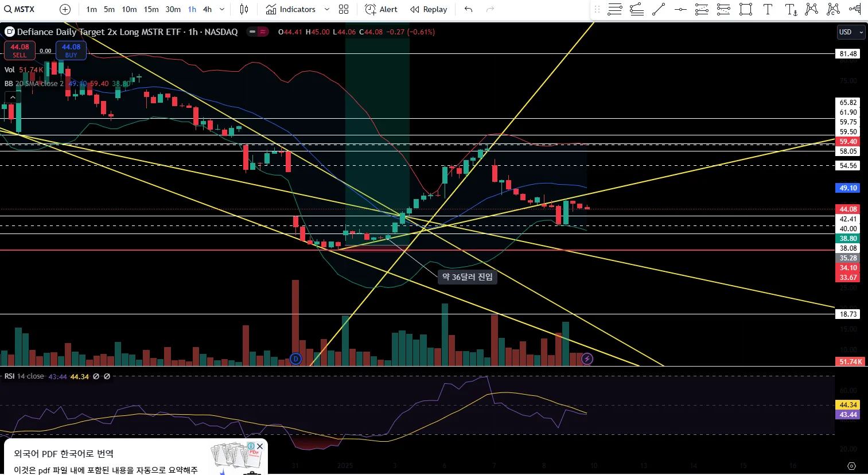Open the '외국어 PDF 한국어로 번역' ad link
The width and height of the screenshot is (868, 475).
[x=64, y=454]
